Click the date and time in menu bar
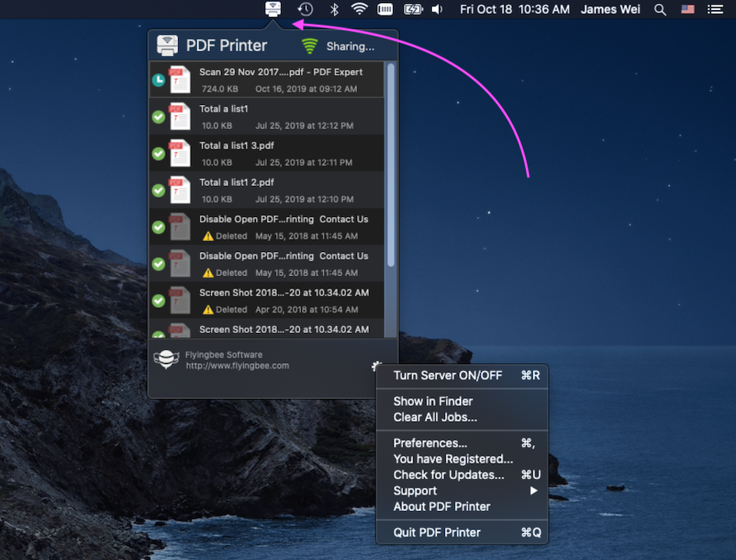The height and width of the screenshot is (560, 736). tap(514, 9)
